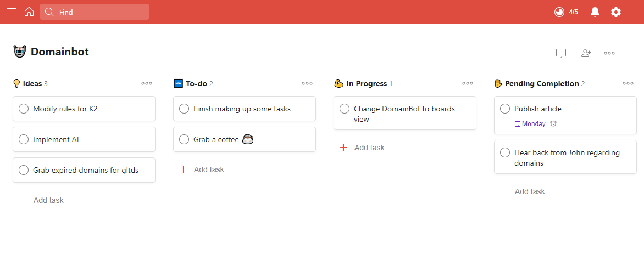Open the To-do section options menu

coord(307,83)
